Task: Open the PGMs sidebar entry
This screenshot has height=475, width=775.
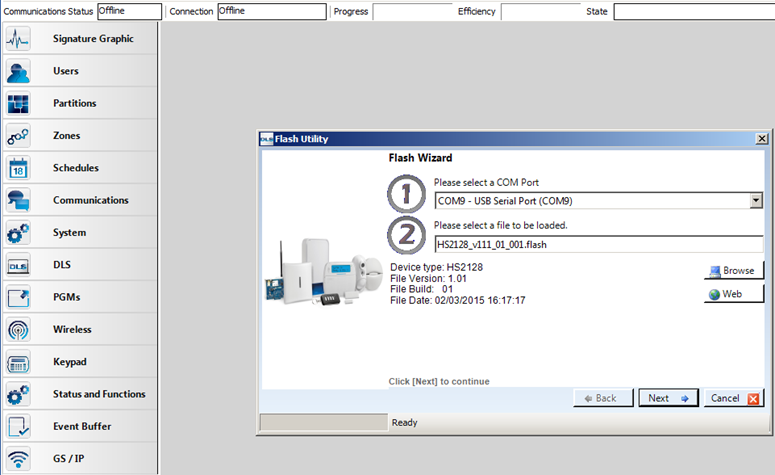Action: pos(66,297)
